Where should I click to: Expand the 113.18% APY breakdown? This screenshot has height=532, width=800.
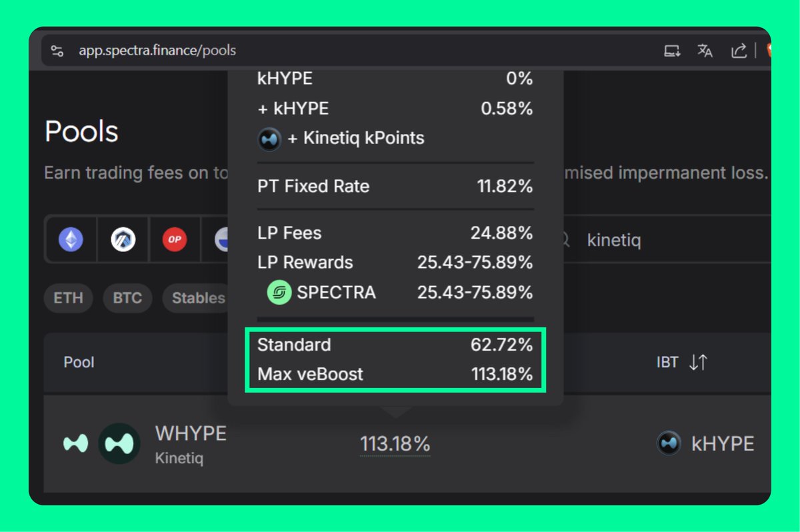pyautogui.click(x=395, y=443)
